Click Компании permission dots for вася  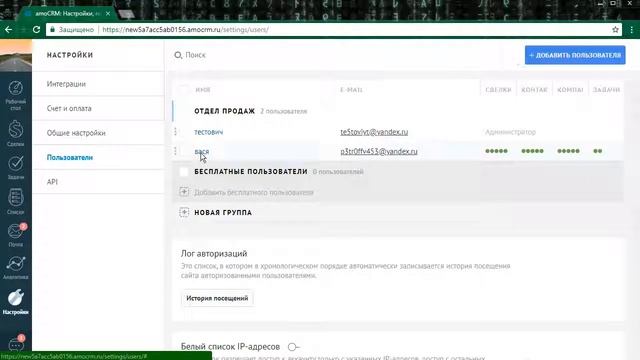568,151
